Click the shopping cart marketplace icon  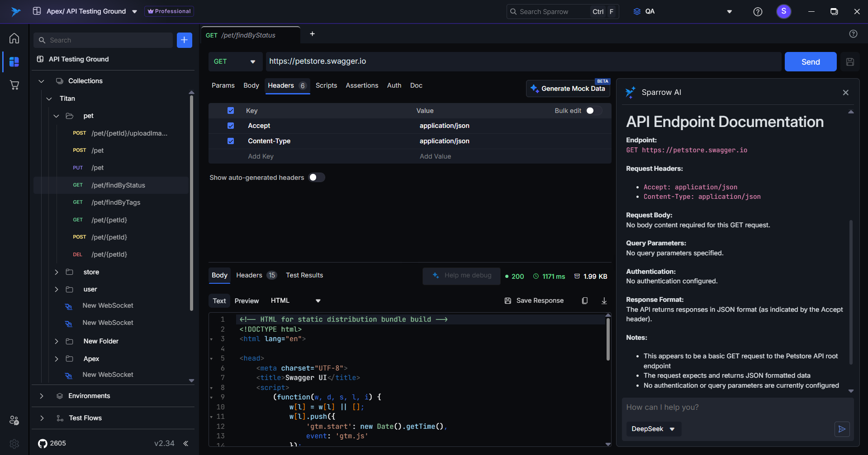click(x=14, y=85)
